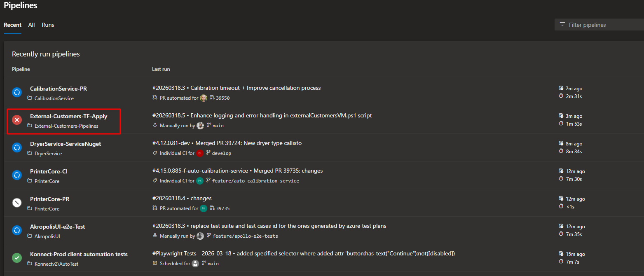Click the running status icon for DryerService-ServiceNuget

coord(17,147)
